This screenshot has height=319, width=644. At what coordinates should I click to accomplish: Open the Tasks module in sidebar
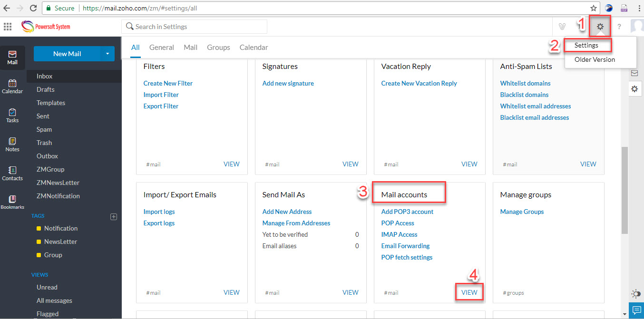(12, 116)
